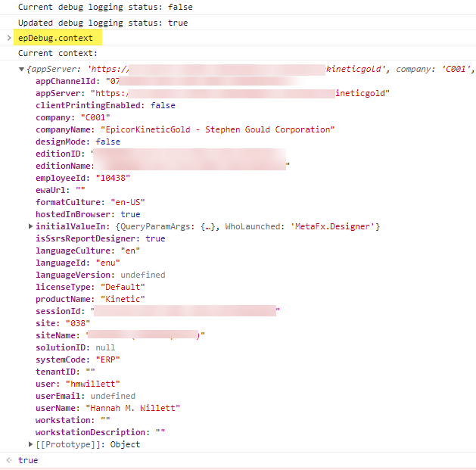Image resolution: width=476 pixels, height=470 pixels.
Task: Click the sessionId property name
Action: pos(60,311)
